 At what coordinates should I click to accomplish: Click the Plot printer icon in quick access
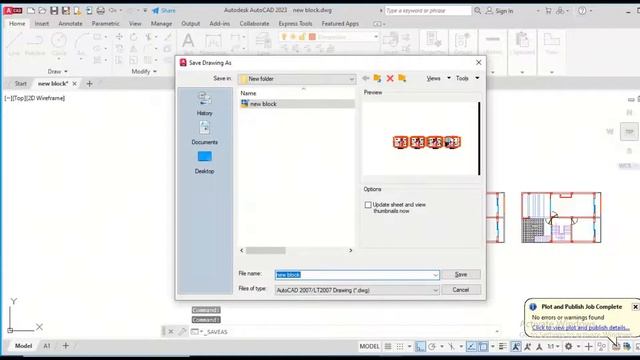100,11
